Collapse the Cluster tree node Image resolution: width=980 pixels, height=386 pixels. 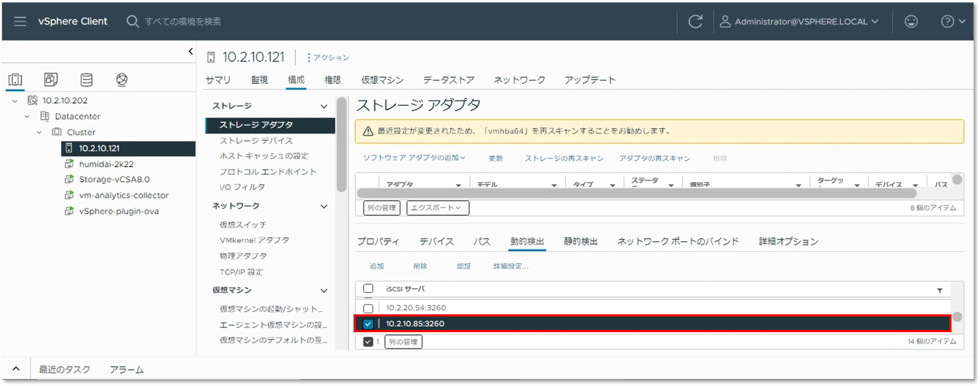39,133
